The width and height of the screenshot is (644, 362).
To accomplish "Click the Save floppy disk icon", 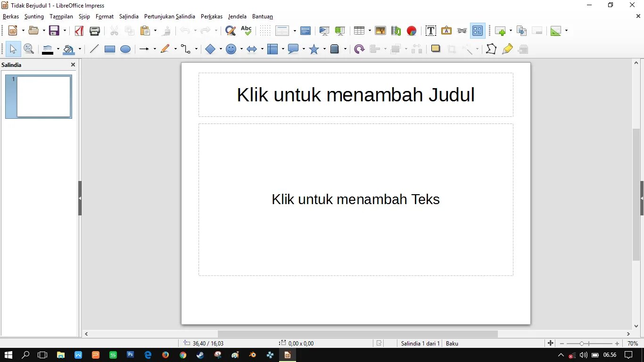I will click(54, 31).
